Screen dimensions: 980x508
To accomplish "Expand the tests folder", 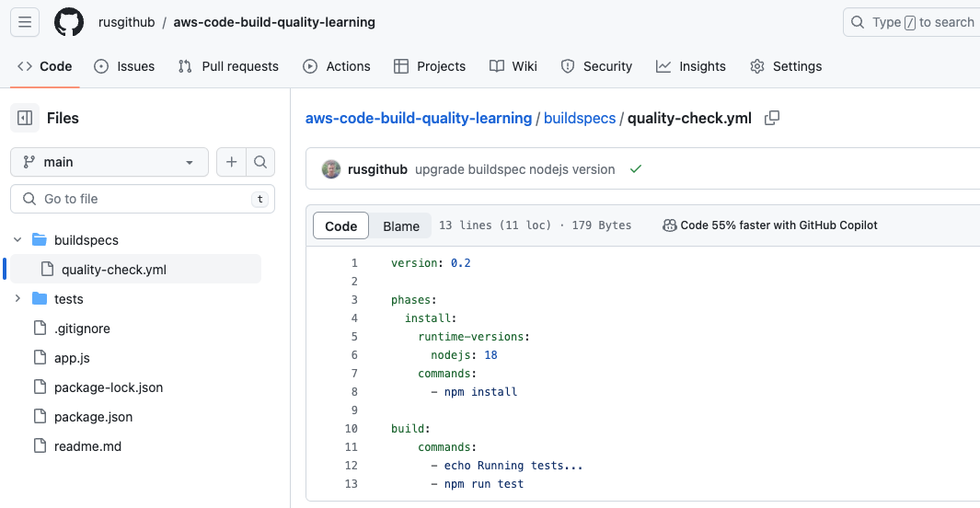I will click(17, 299).
